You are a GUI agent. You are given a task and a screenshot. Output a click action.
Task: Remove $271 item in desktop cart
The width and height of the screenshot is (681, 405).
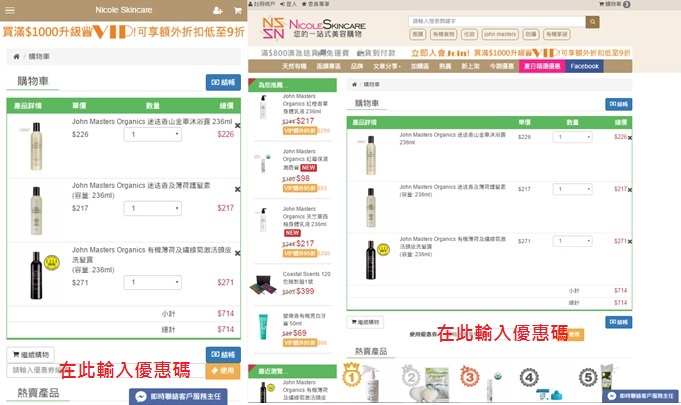[x=630, y=242]
